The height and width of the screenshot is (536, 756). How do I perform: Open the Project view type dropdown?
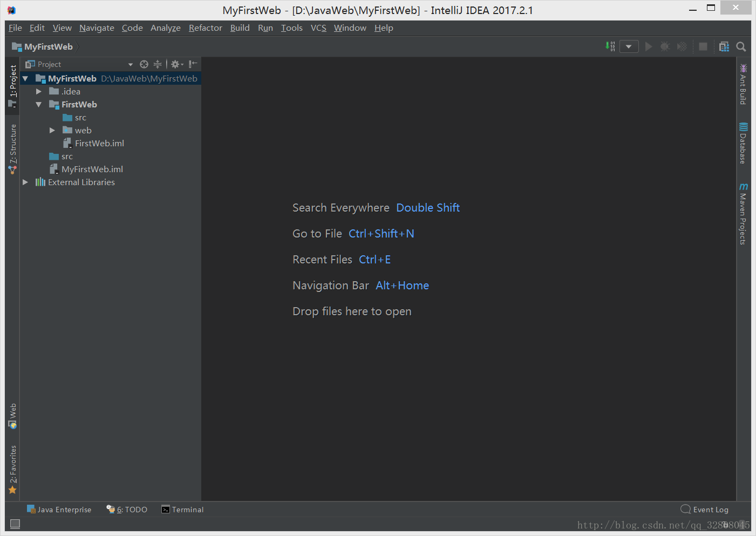pyautogui.click(x=131, y=64)
